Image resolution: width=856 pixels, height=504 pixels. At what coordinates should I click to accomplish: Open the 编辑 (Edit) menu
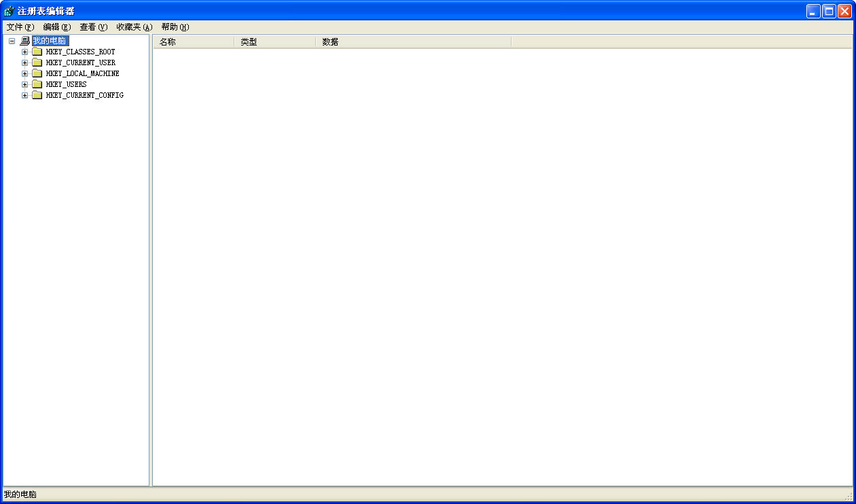tap(56, 27)
